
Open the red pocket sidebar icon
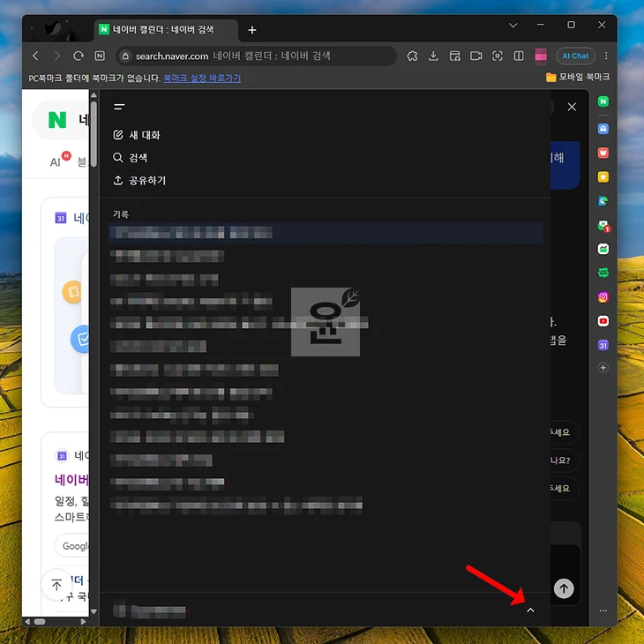coord(603,153)
